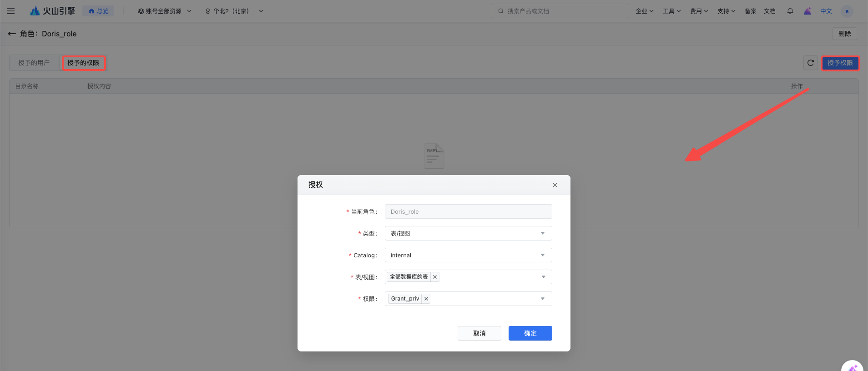868x371 pixels.
Task: Expand the 权限 multi-select dropdown
Action: click(x=469, y=299)
